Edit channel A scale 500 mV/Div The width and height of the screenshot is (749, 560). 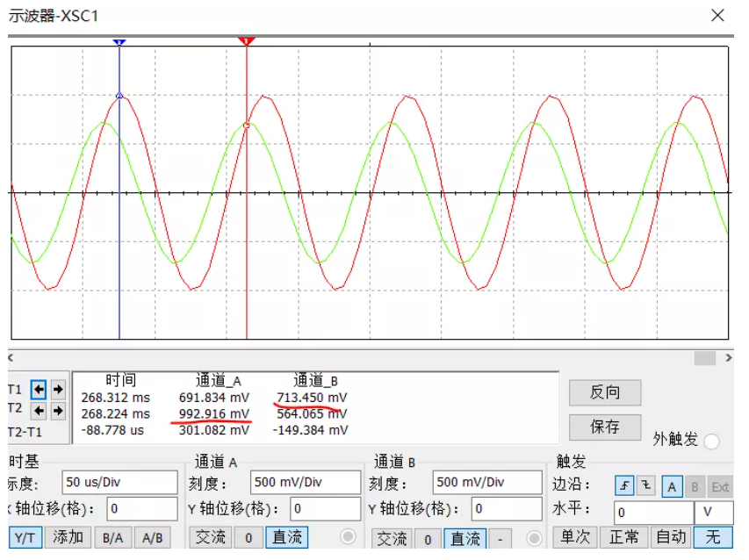[x=306, y=482]
